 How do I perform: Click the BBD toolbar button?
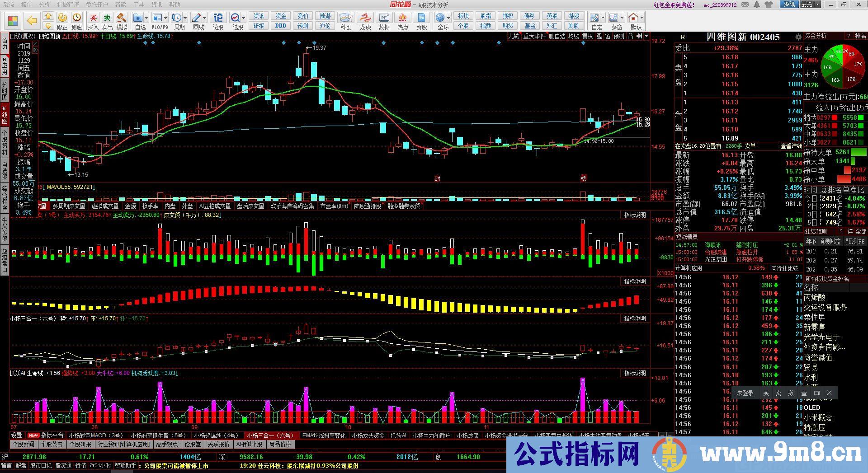[281, 26]
